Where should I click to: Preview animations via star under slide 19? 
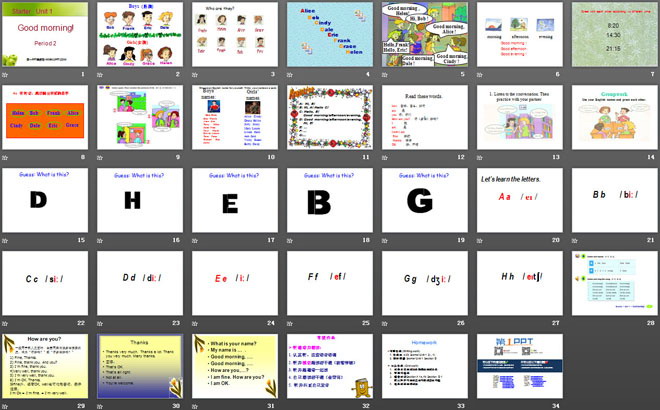[x=385, y=241]
